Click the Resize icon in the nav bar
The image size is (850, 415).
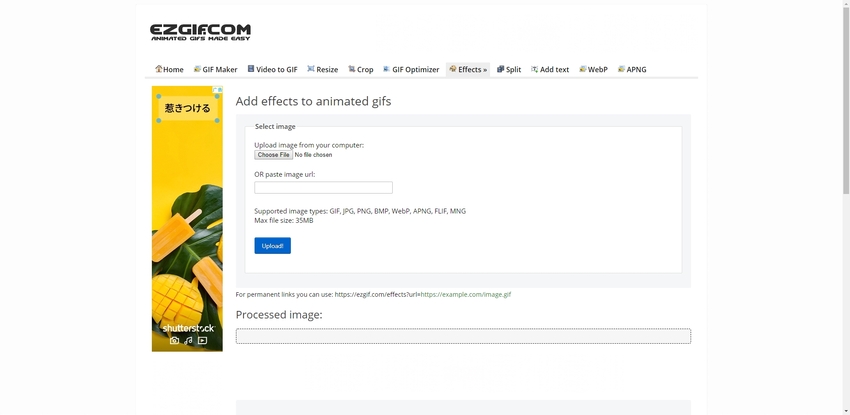pos(311,69)
